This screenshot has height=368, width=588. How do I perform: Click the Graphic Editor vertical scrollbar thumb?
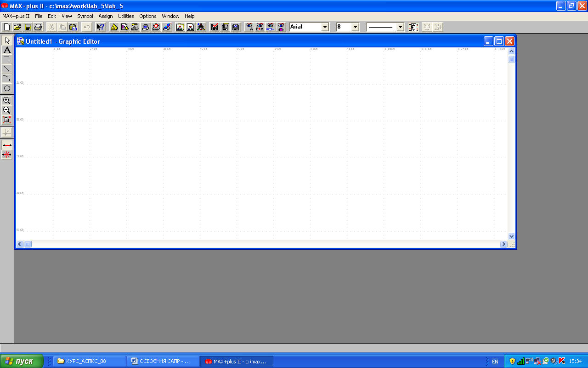point(512,59)
